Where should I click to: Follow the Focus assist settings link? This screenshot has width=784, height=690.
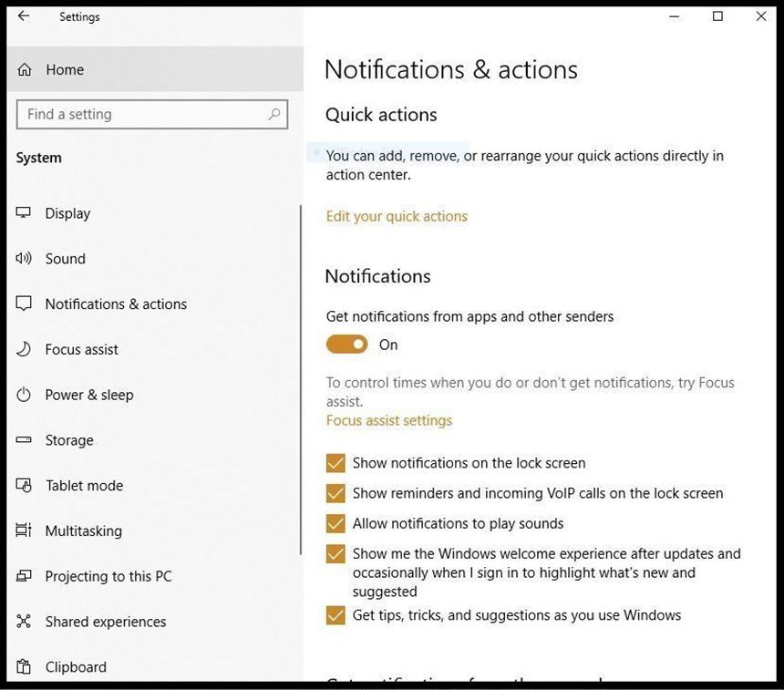pos(389,420)
